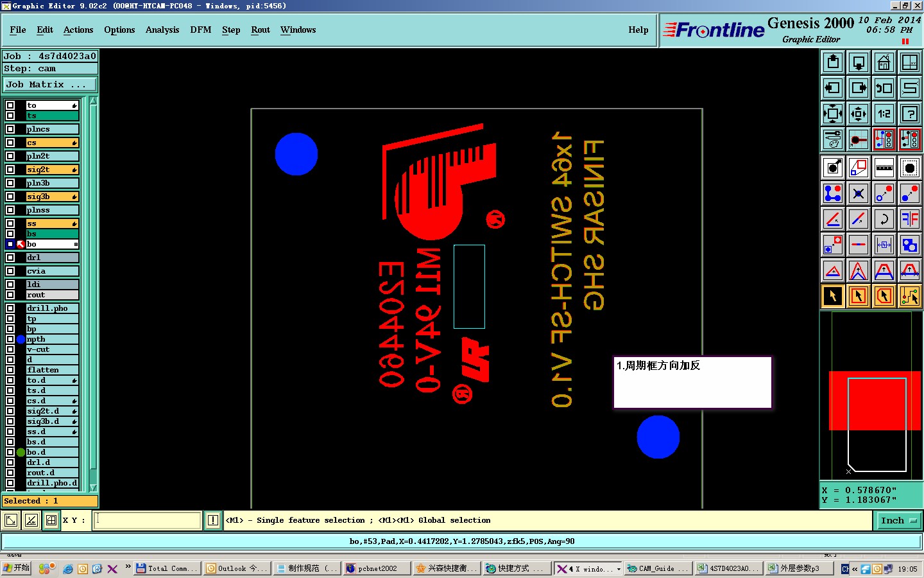This screenshot has height=578, width=924.
Task: Open the Analysis menu
Action: (x=162, y=30)
